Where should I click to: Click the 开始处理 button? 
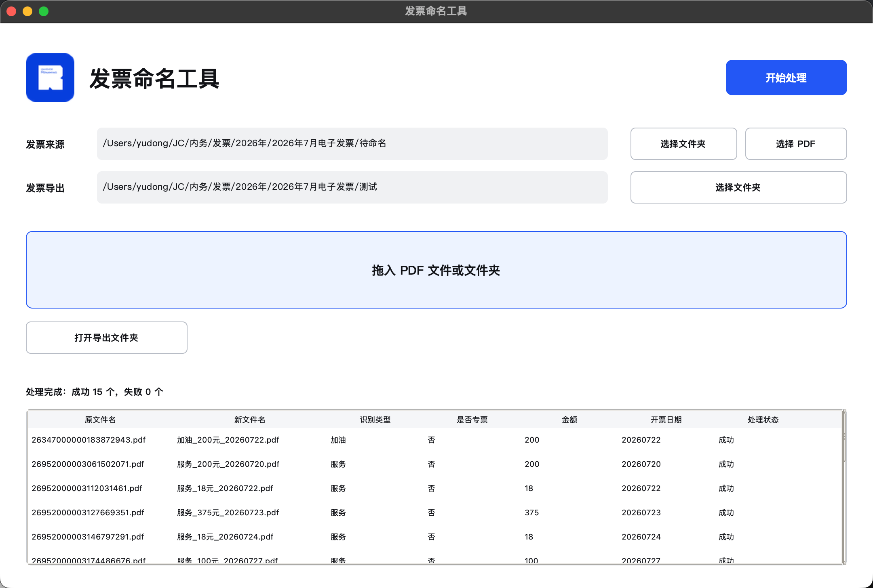pyautogui.click(x=786, y=78)
